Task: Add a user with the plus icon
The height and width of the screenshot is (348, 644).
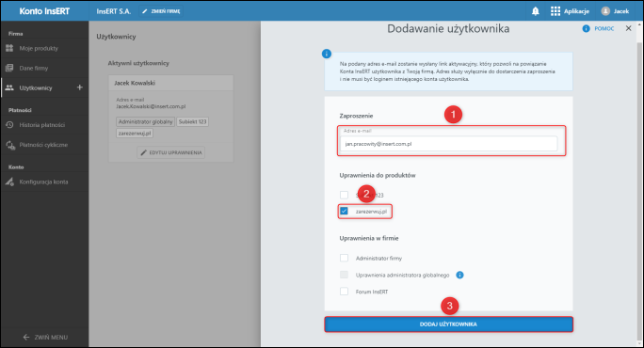Action: (x=80, y=87)
